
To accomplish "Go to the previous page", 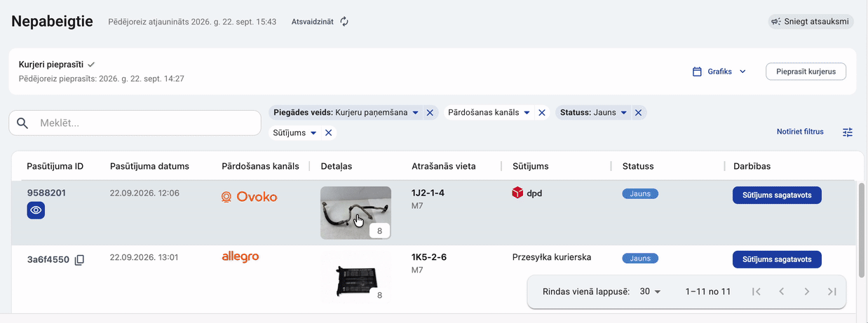I will 781,291.
